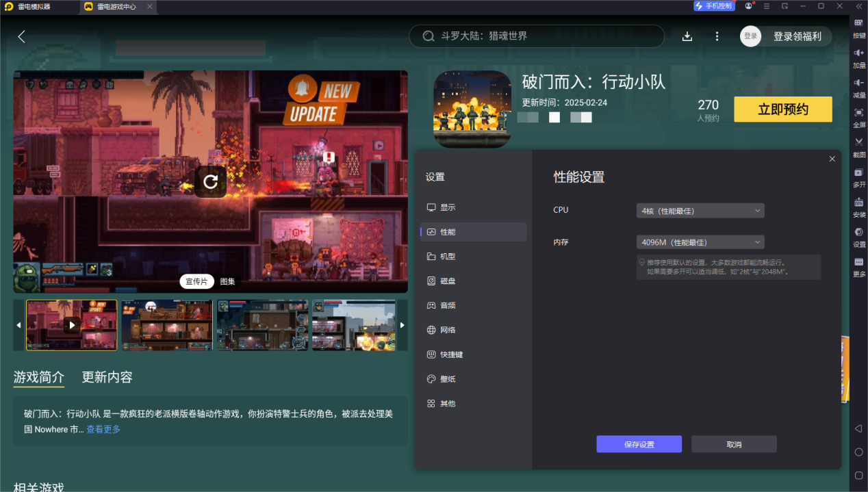
Task: Open the CPU cores dropdown
Action: click(x=700, y=211)
